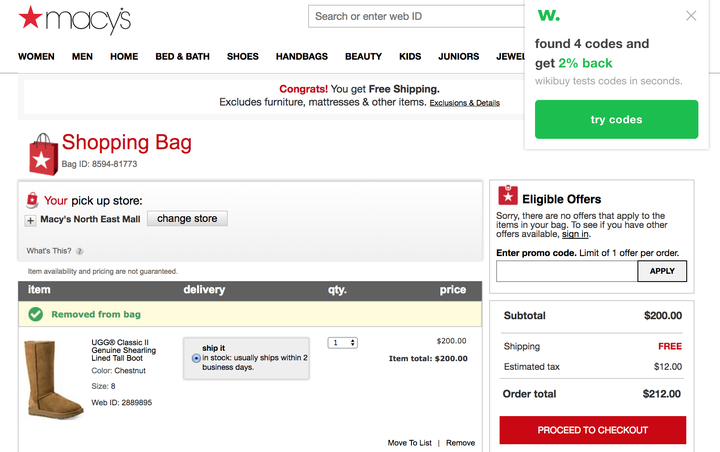Click the Wikibuy green w logo
The width and height of the screenshot is (720, 452).
pyautogui.click(x=549, y=16)
